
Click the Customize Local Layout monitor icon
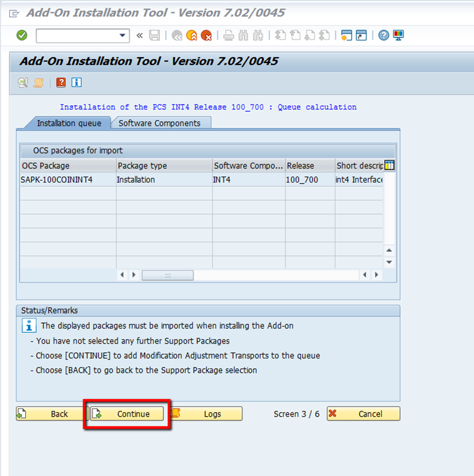[x=399, y=35]
